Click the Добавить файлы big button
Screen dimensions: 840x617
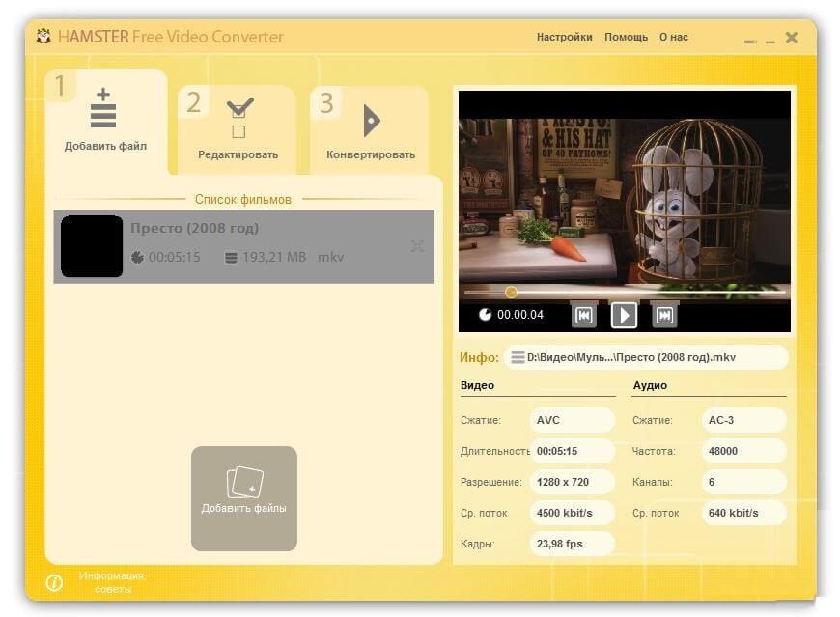coord(243,498)
